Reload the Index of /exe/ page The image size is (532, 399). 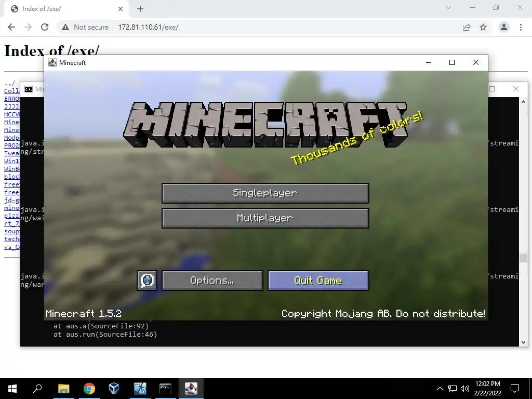tap(45, 27)
